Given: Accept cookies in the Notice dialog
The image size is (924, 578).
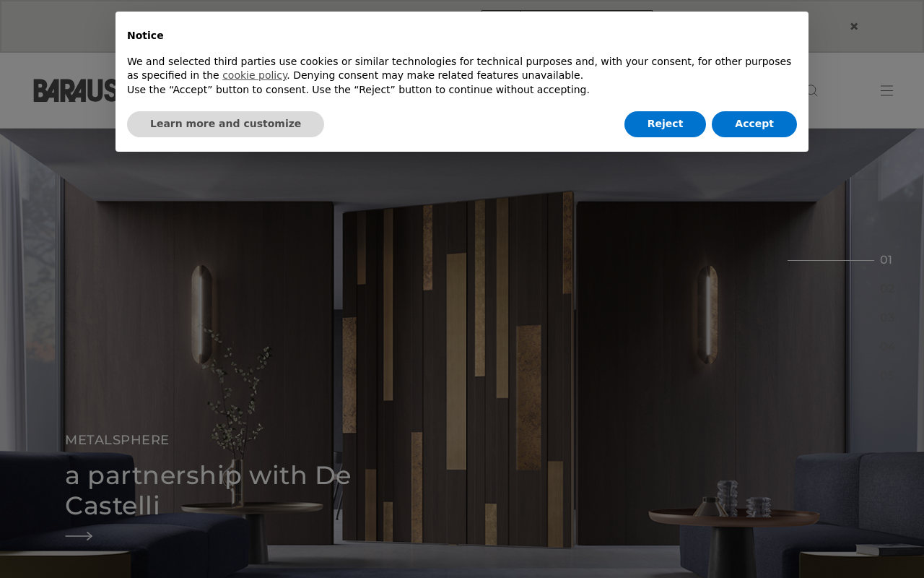Looking at the screenshot, I should tap(754, 124).
